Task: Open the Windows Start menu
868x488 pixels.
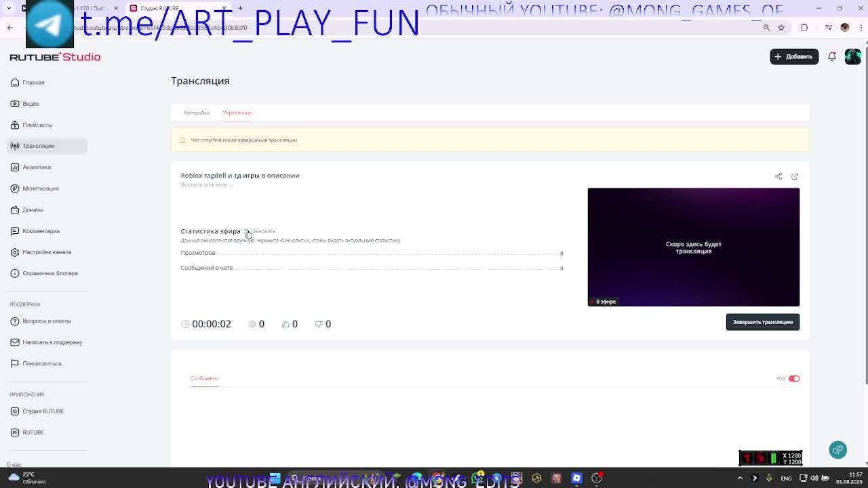Action: point(275,479)
